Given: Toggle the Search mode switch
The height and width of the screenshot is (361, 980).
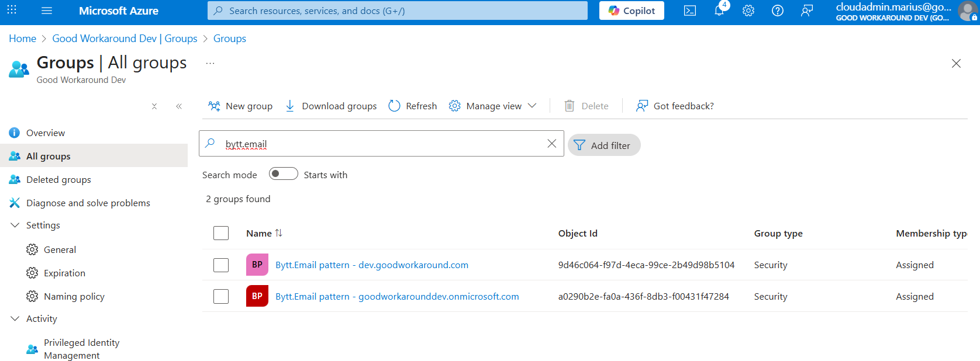Looking at the screenshot, I should tap(283, 174).
